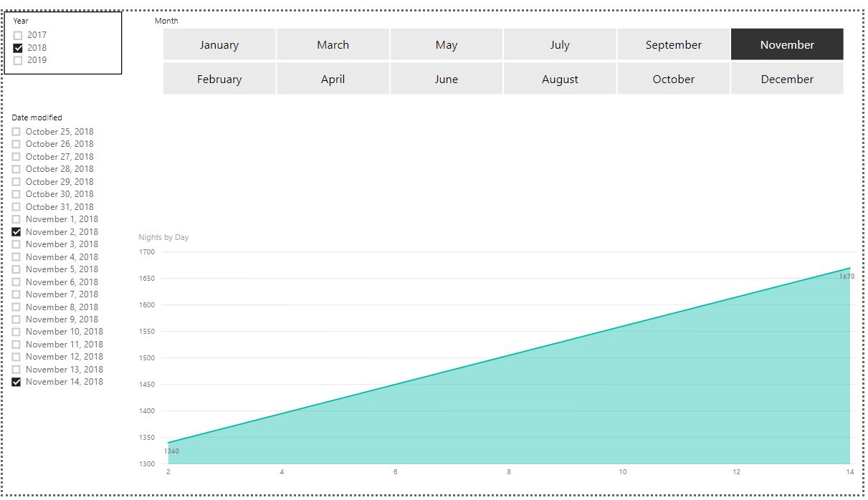This screenshot has width=868, height=500.
Task: Click the Year slicer title
Action: pos(21,21)
